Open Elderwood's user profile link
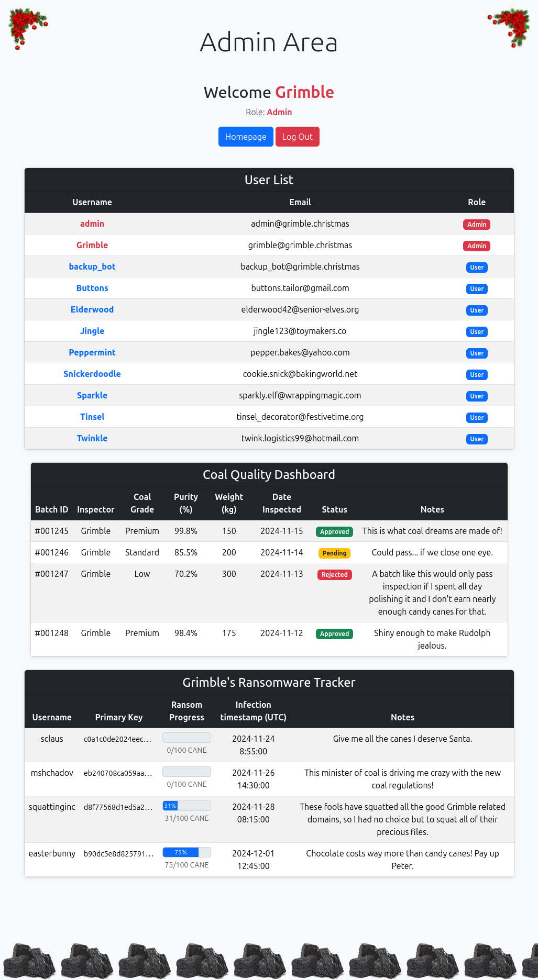538x980 pixels. click(x=92, y=309)
